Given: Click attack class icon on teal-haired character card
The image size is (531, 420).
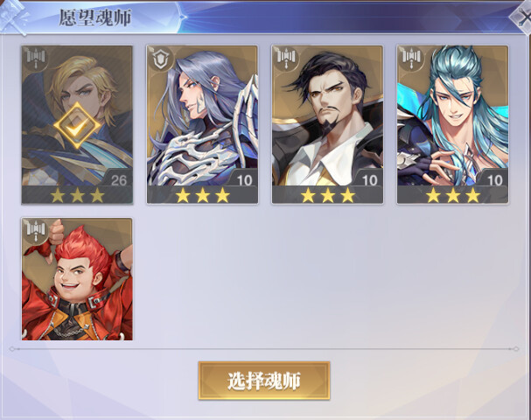Looking at the screenshot, I should [411, 58].
